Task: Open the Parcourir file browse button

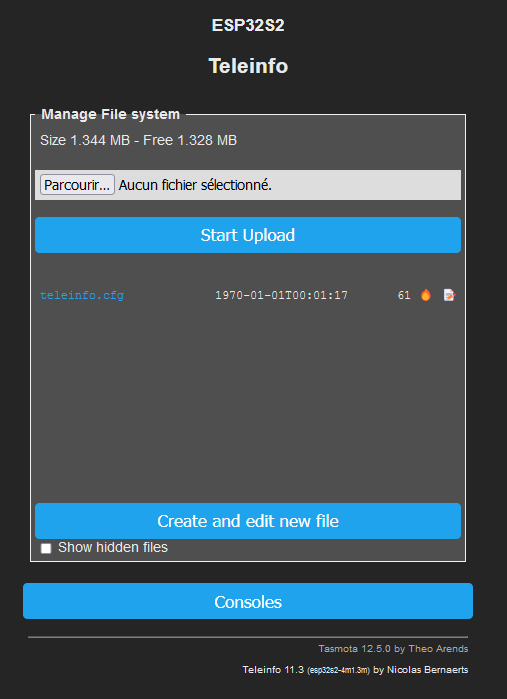Action: coord(77,185)
